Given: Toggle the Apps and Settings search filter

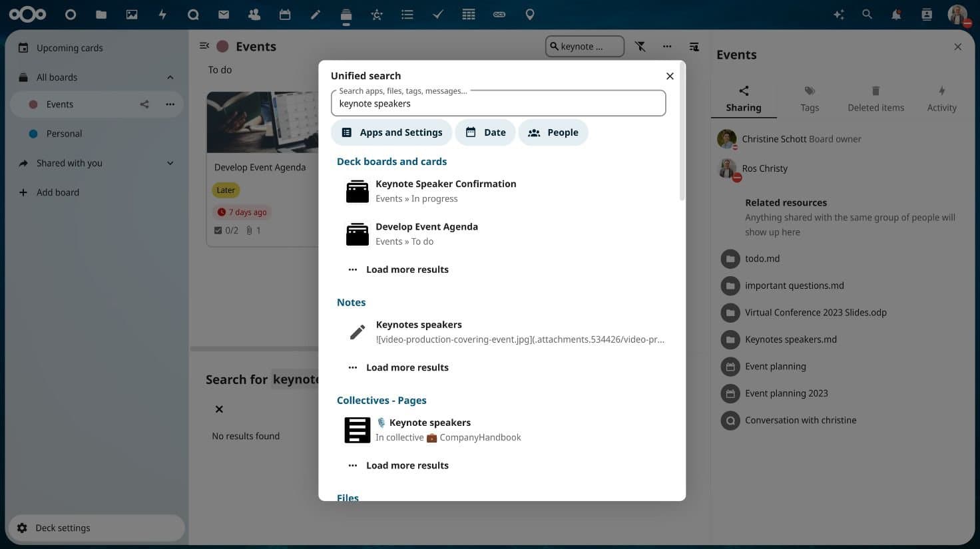Looking at the screenshot, I should pos(391,132).
